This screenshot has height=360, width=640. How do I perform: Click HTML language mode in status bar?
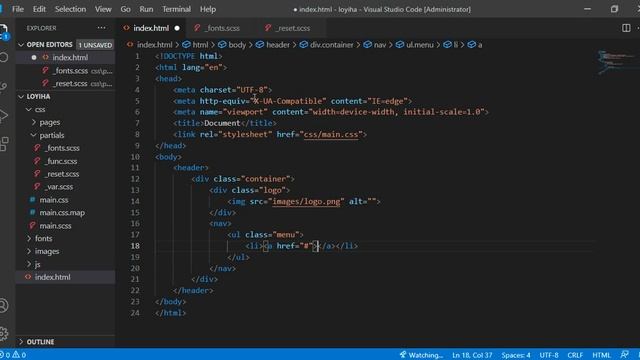(x=601, y=355)
